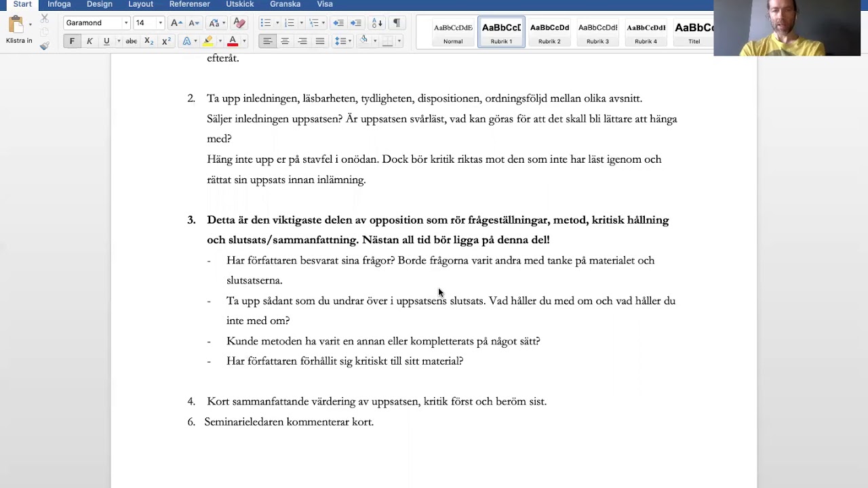Apply the Rubrik 4 style
Screen dimensions: 868x488
(x=646, y=32)
